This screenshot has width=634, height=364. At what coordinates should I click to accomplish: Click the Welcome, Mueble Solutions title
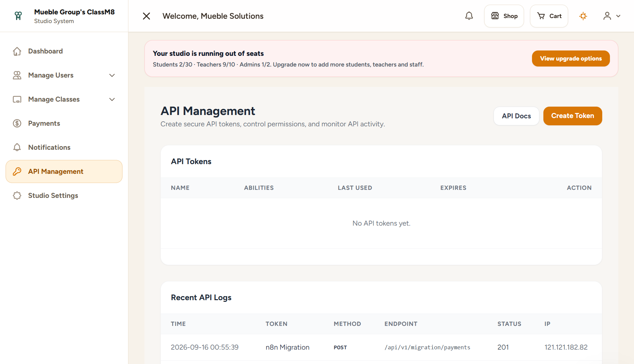pos(213,16)
